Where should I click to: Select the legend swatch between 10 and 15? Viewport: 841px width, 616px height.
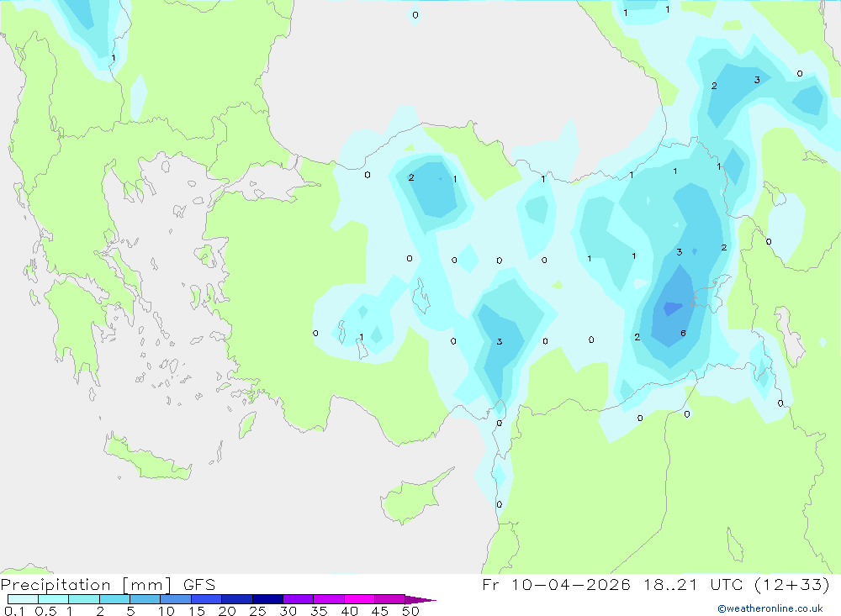(176, 599)
